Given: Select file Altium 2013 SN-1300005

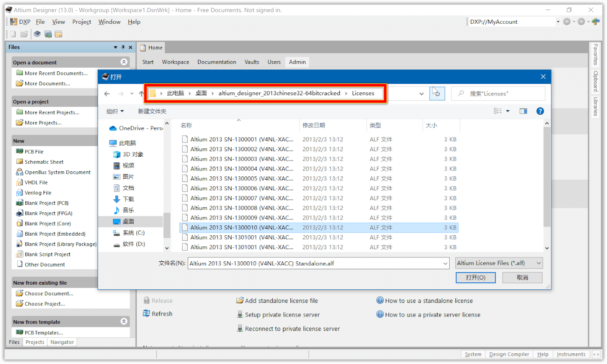Looking at the screenshot, I should click(x=319, y=178).
